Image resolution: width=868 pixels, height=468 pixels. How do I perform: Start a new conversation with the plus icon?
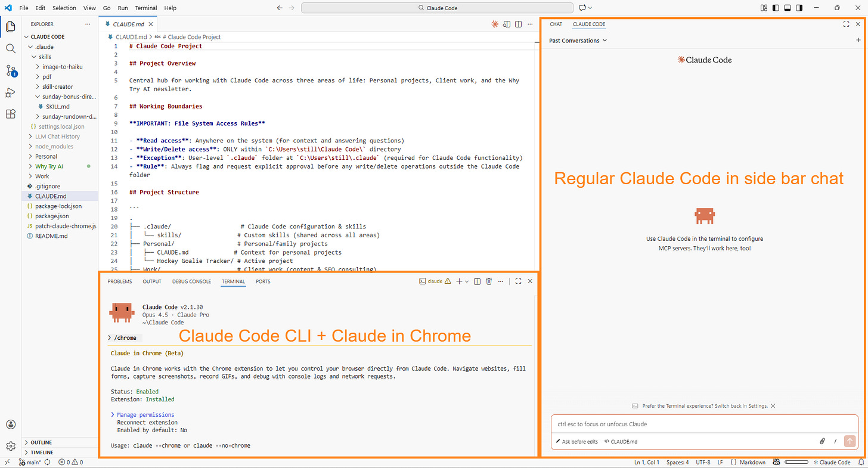point(859,40)
